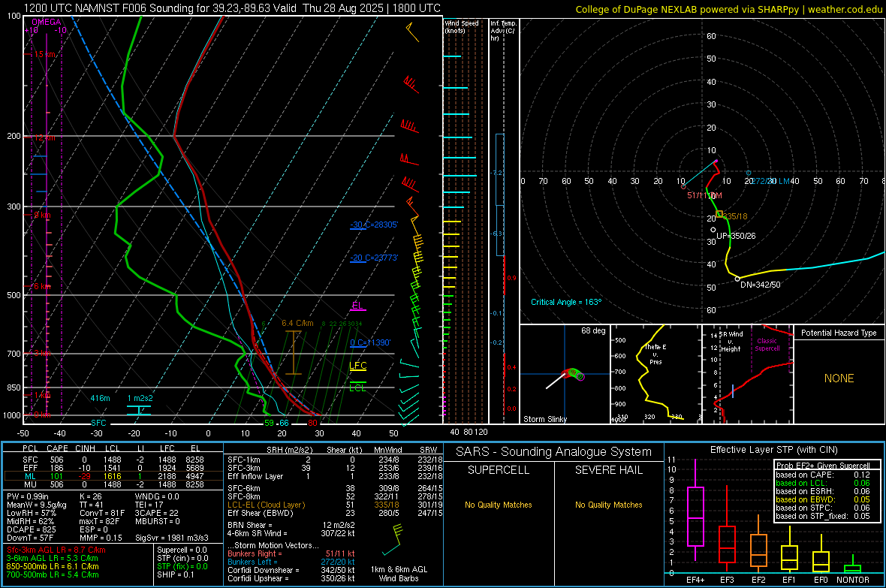
Task: Select the highlighted ML parcel row
Action: pos(113,476)
